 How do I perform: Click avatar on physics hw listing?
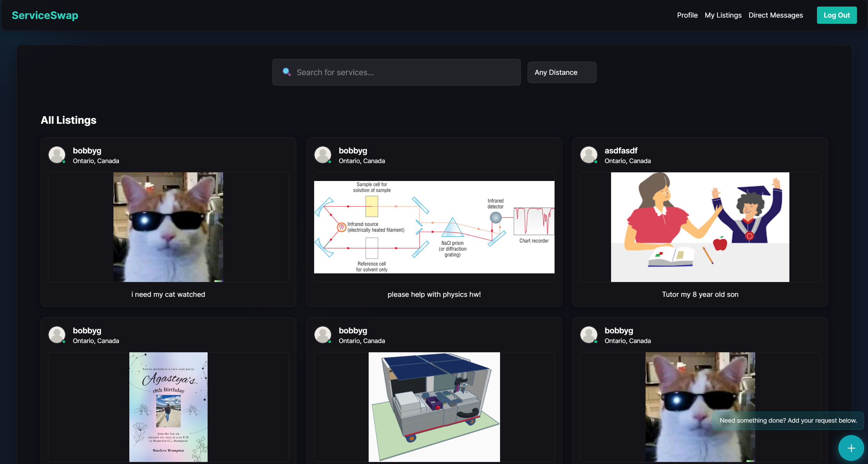pyautogui.click(x=323, y=155)
